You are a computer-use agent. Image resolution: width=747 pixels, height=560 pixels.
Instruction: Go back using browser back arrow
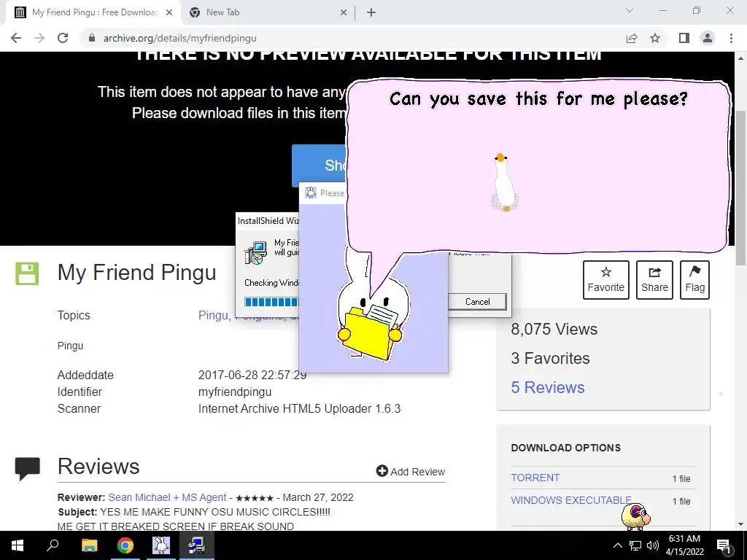point(16,38)
